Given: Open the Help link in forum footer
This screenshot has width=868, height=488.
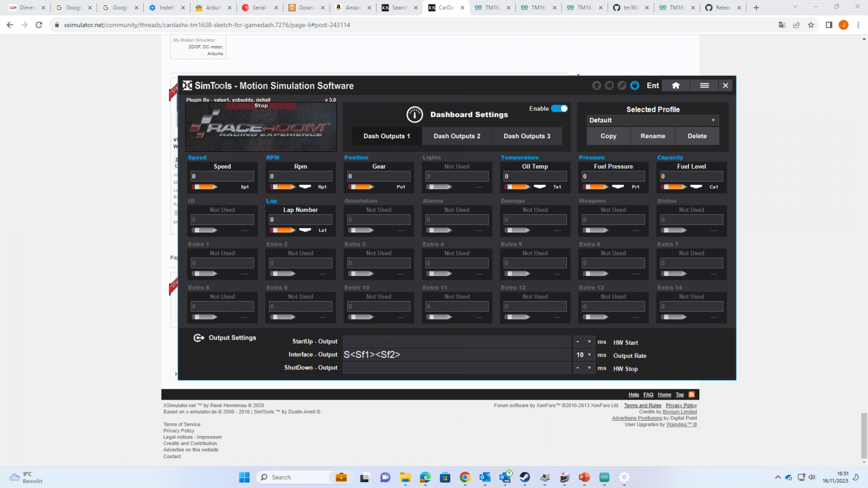Looking at the screenshot, I should [634, 395].
